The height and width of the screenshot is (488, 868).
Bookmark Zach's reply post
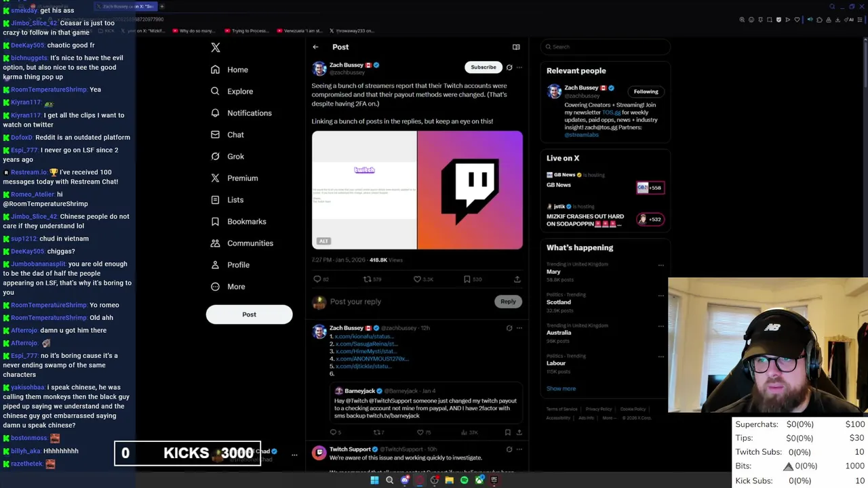tap(507, 432)
